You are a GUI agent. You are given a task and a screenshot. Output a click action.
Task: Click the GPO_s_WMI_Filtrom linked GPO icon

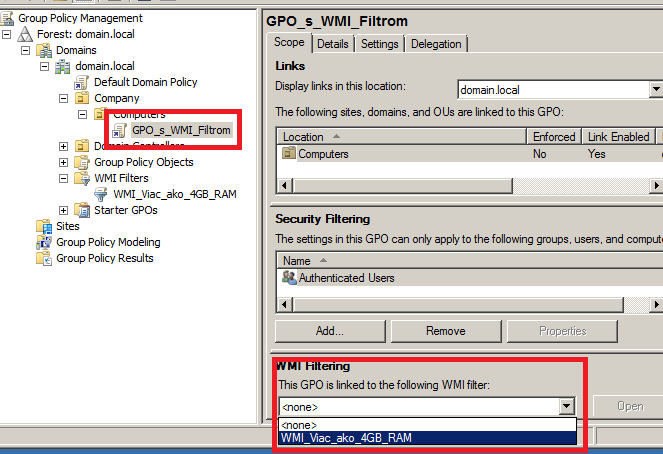(119, 131)
